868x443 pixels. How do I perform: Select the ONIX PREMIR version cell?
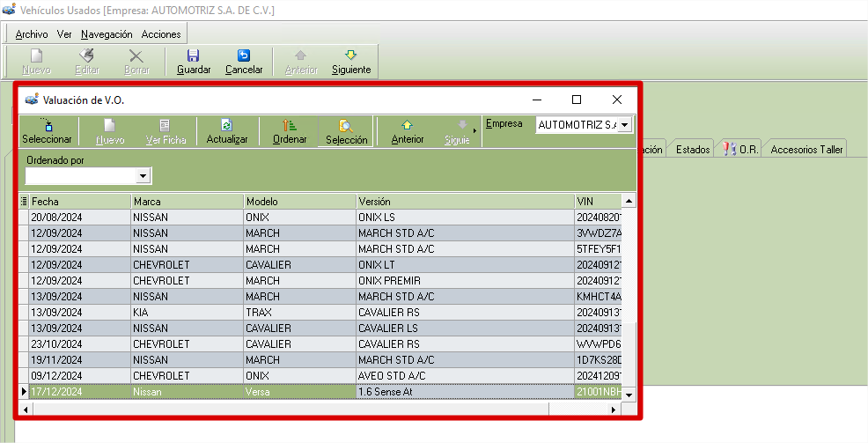click(x=465, y=281)
